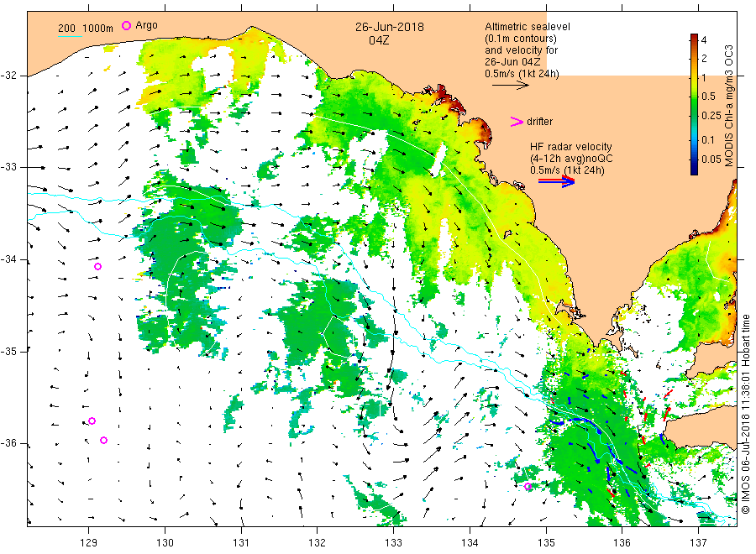This screenshot has width=756, height=554.
Task: Click the black altimetric velocity scale arrow
Action: click(511, 86)
